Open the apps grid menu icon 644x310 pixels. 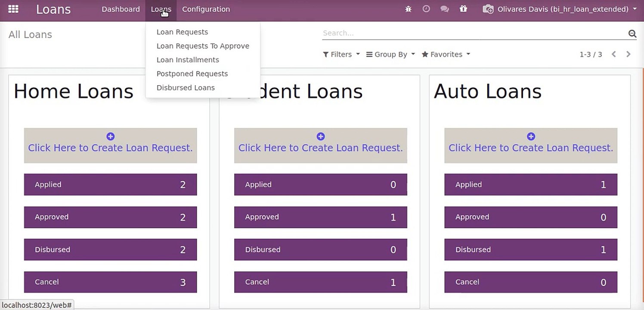point(13,9)
